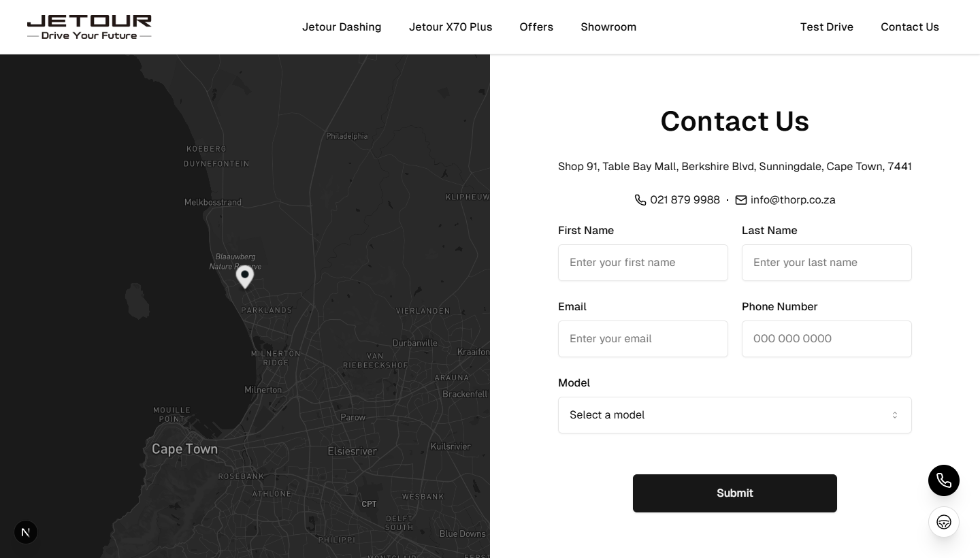
Task: Click the phone number input field
Action: click(x=827, y=339)
